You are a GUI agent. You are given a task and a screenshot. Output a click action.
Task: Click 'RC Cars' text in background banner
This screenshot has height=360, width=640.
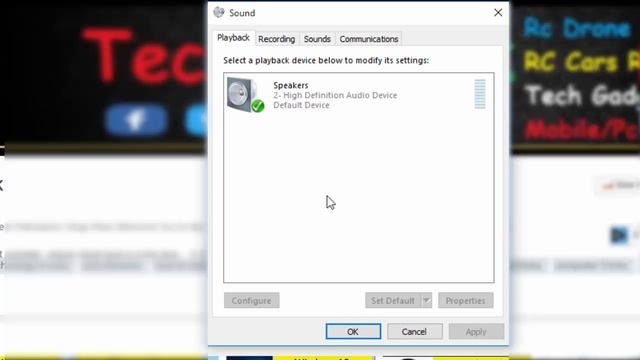(571, 62)
